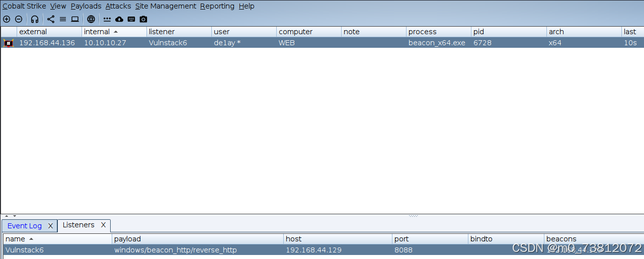Screen dimensions: 644x259
Task: Switch to the Event Log tab
Action: tap(25, 226)
